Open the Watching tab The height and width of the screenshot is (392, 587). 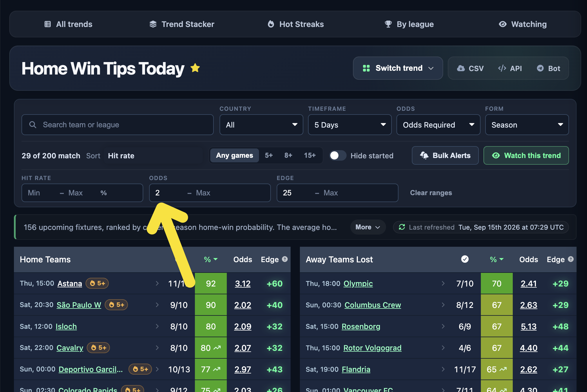pyautogui.click(x=523, y=24)
